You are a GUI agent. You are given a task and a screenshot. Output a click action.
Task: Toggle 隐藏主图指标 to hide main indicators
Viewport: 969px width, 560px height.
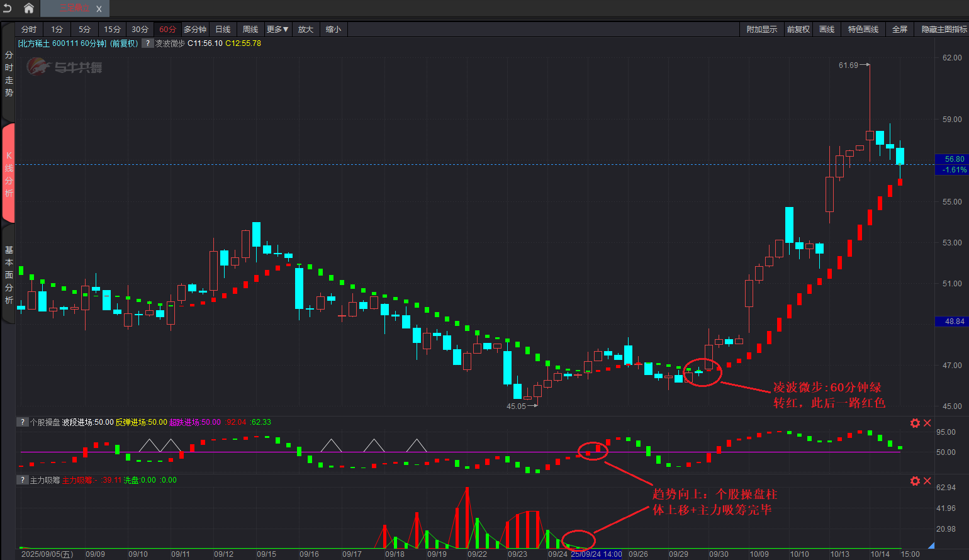tap(944, 30)
